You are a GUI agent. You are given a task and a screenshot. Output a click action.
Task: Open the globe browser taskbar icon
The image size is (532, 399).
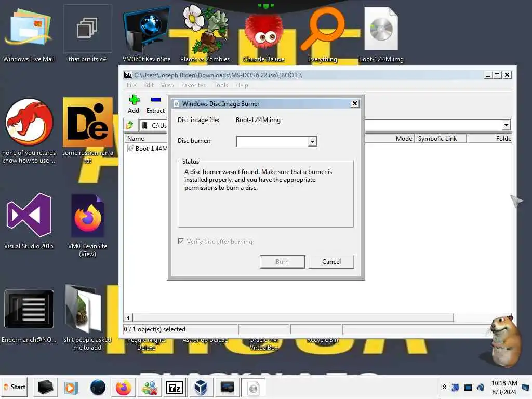98,388
